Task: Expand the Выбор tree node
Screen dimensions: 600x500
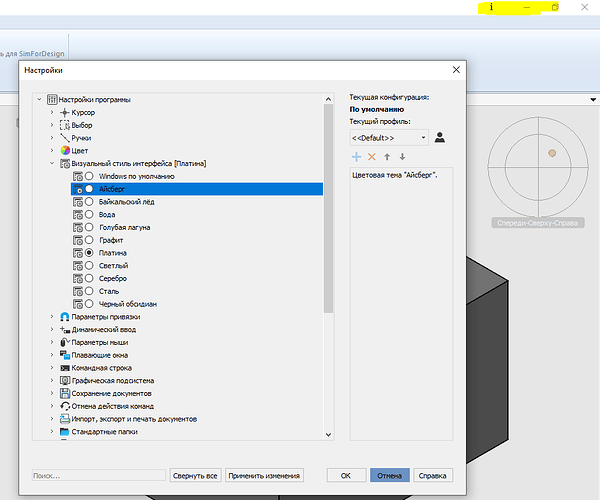Action: click(x=52, y=125)
